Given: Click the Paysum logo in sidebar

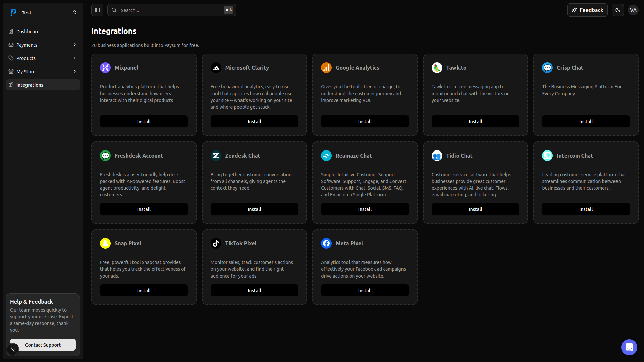Looking at the screenshot, I should (x=13, y=13).
